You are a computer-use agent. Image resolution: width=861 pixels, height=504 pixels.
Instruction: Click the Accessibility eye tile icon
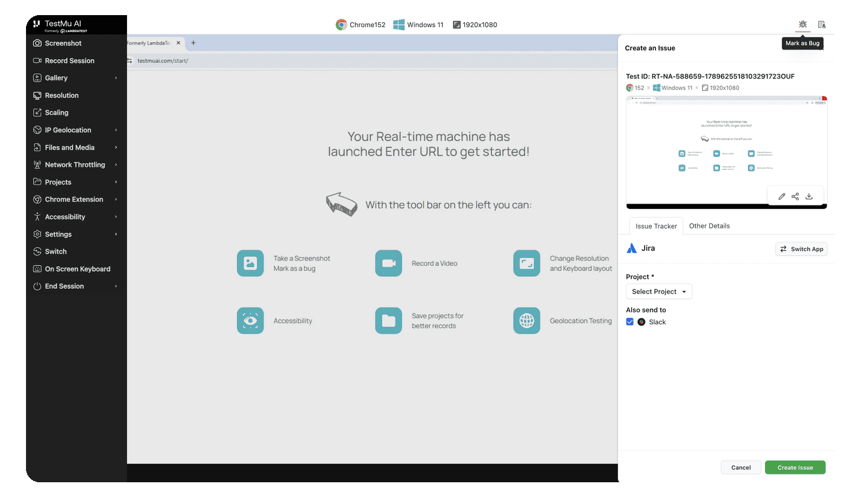point(250,321)
